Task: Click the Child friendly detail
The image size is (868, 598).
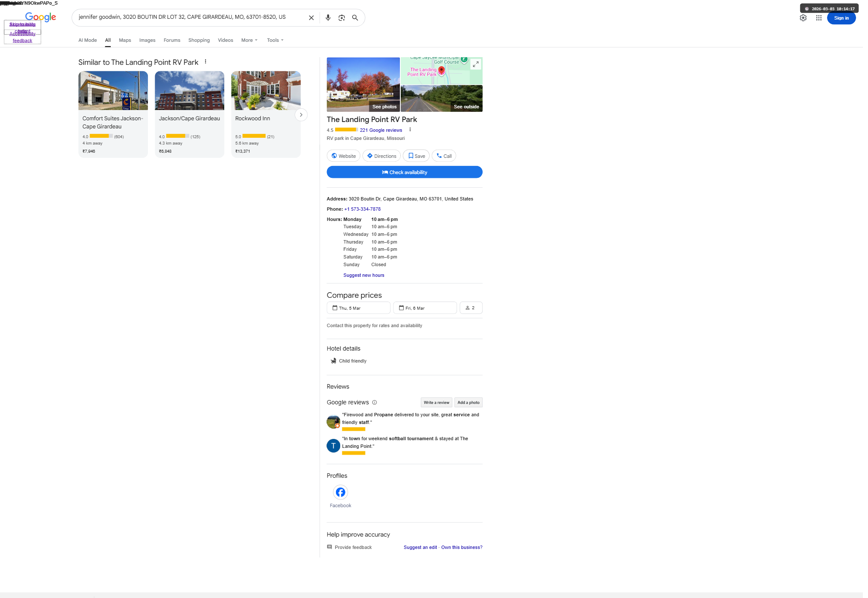Action: (353, 361)
